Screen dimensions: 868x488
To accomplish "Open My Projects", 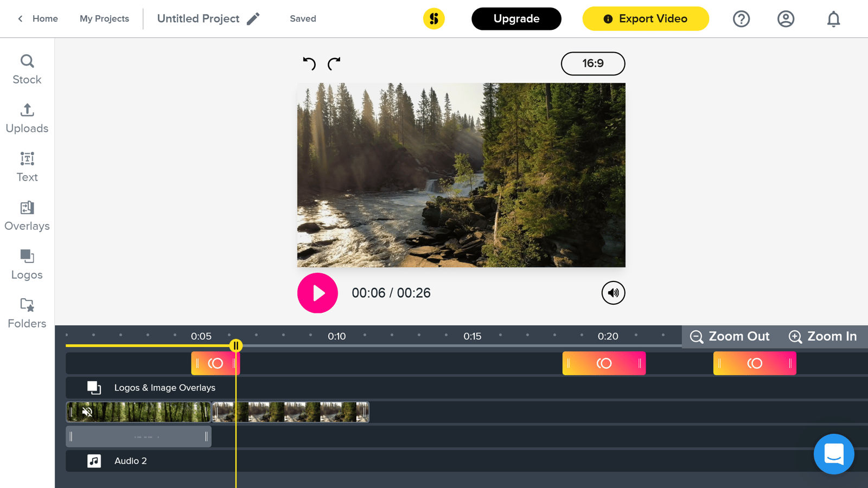I will 104,18.
